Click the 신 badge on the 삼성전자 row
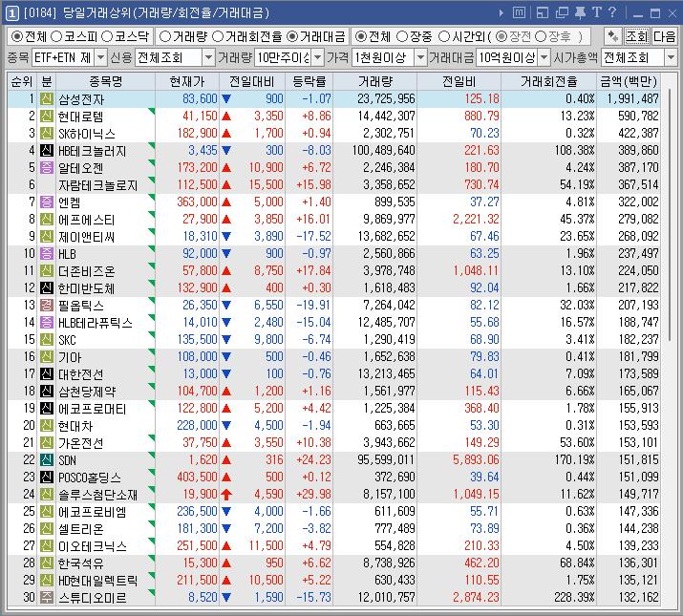Image resolution: width=683 pixels, height=616 pixels. tap(46, 99)
